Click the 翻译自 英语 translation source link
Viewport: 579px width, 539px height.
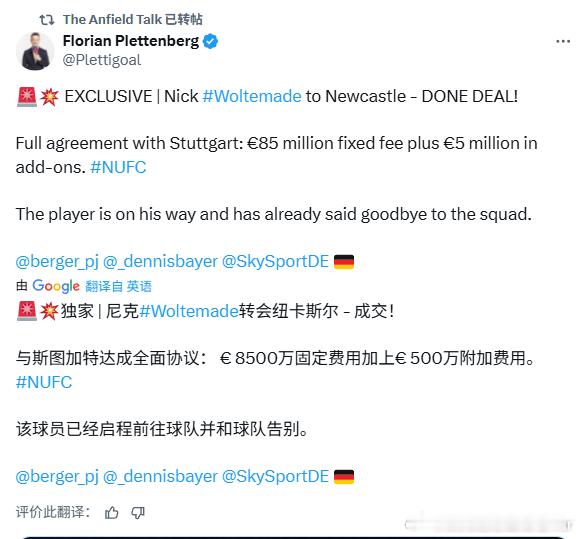[118, 286]
